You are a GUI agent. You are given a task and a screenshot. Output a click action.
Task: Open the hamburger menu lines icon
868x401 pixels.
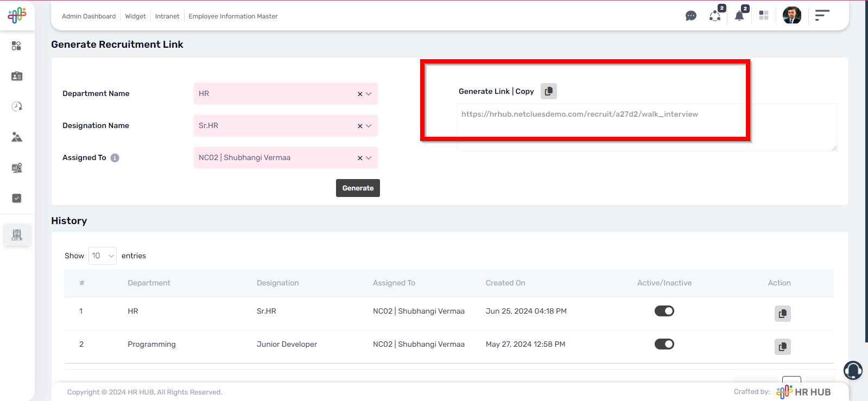pyautogui.click(x=822, y=15)
